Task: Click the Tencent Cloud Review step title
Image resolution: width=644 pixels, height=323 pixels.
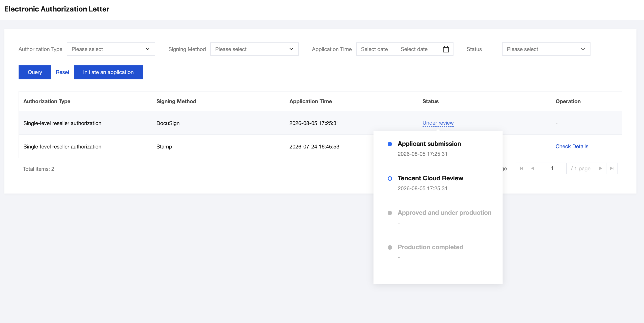Action: point(431,178)
